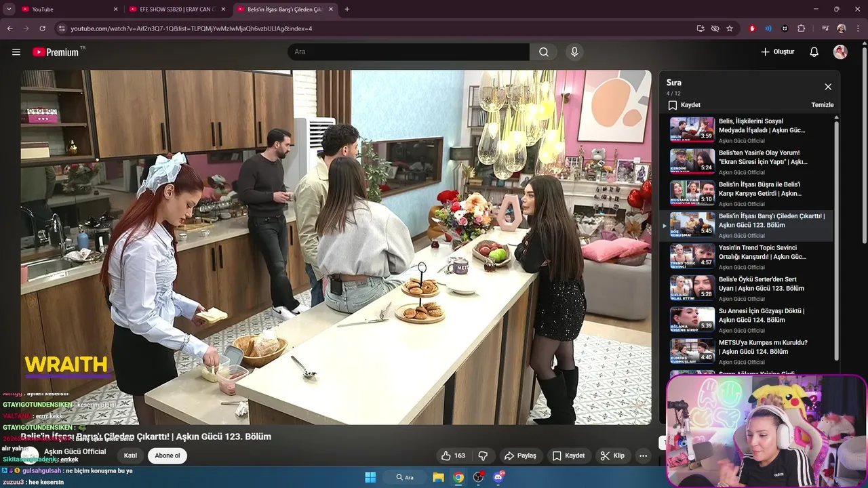The height and width of the screenshot is (488, 868).
Task: Close the Sıra queue panel
Action: [828, 87]
